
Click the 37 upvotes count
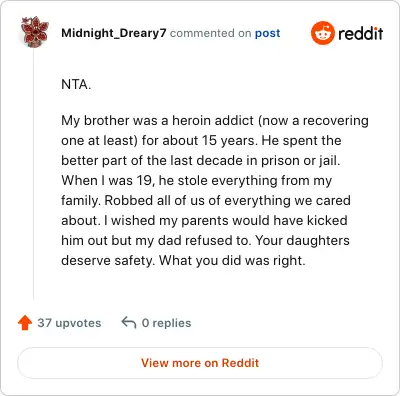[x=69, y=323]
